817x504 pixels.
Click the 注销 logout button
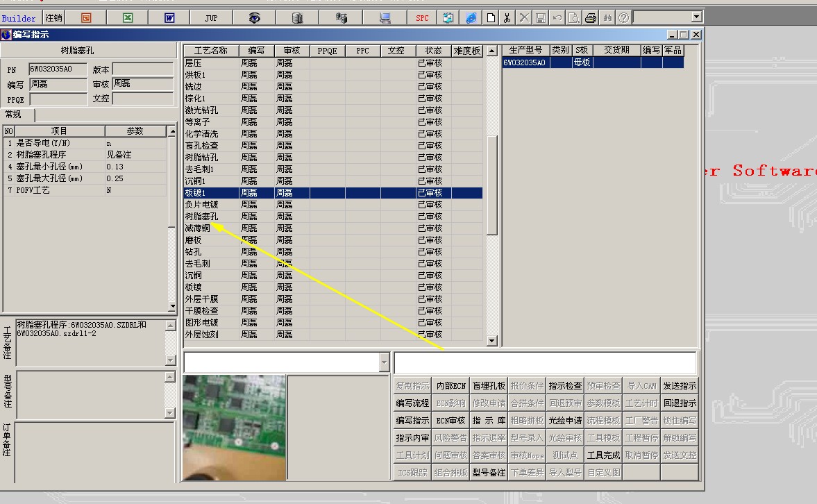[53, 18]
